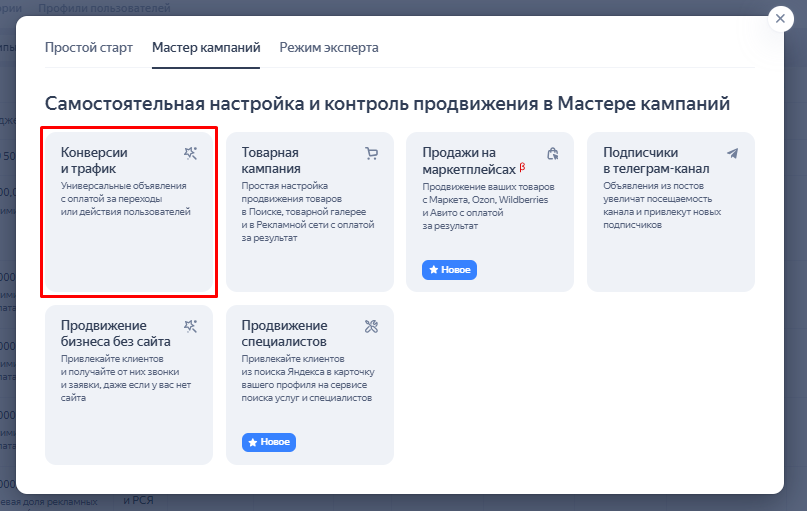The width and height of the screenshot is (807, 511).
Task: Click description Привлекайте клиентов из поиска Яндекса
Action: (x=308, y=378)
